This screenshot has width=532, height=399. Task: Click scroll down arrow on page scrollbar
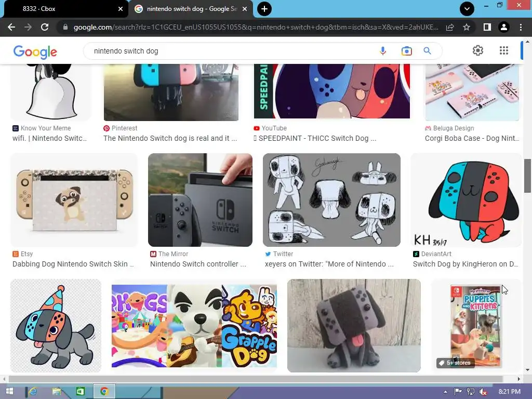pos(528,370)
